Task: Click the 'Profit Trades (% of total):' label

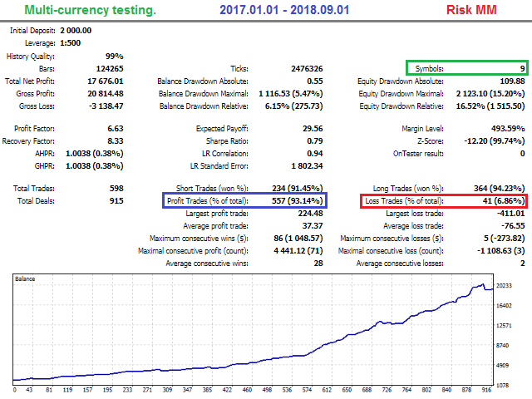Action: tap(208, 201)
